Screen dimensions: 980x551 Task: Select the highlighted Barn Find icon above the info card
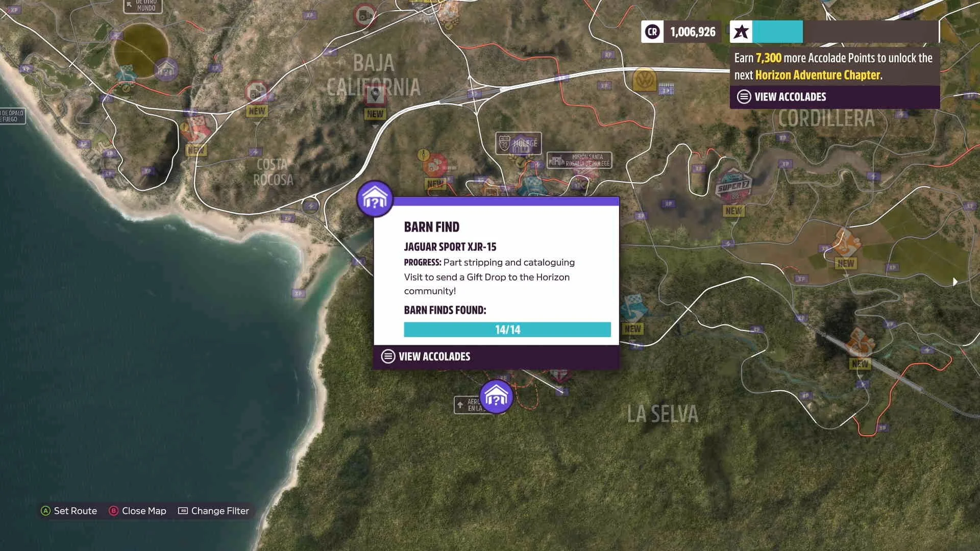(x=375, y=199)
